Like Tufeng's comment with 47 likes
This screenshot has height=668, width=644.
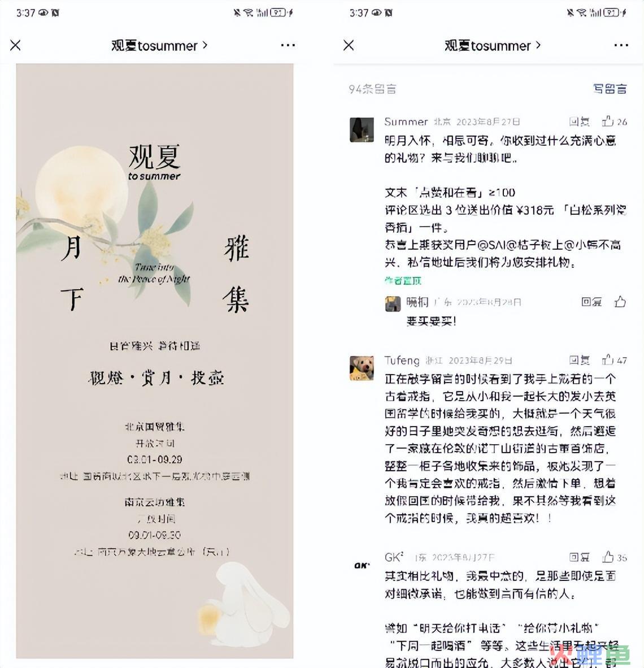pos(607,360)
